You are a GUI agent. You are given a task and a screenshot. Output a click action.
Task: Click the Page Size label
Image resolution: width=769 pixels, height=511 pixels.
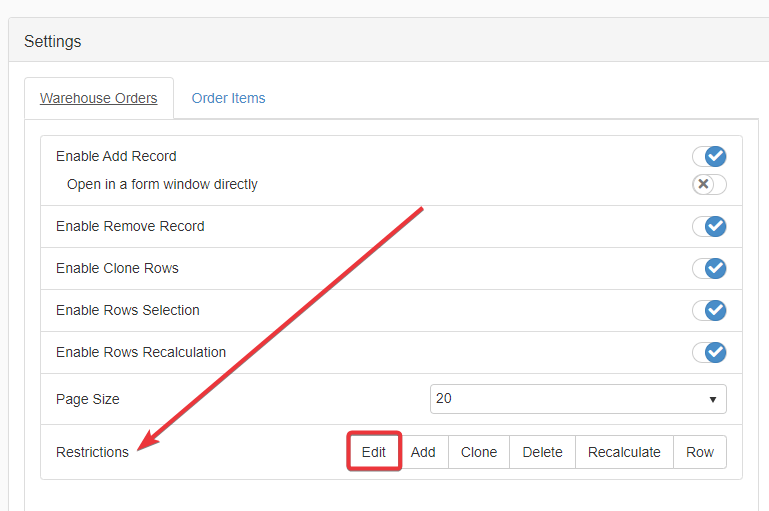pos(88,399)
